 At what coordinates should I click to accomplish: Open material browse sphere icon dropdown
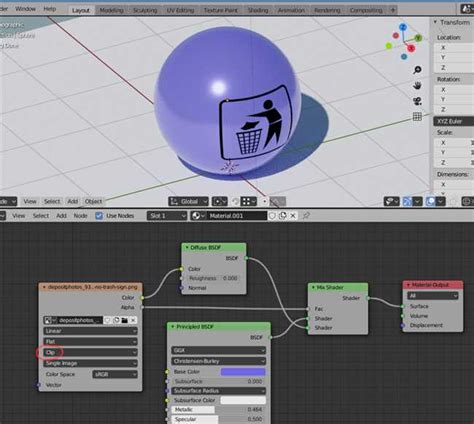tap(198, 216)
